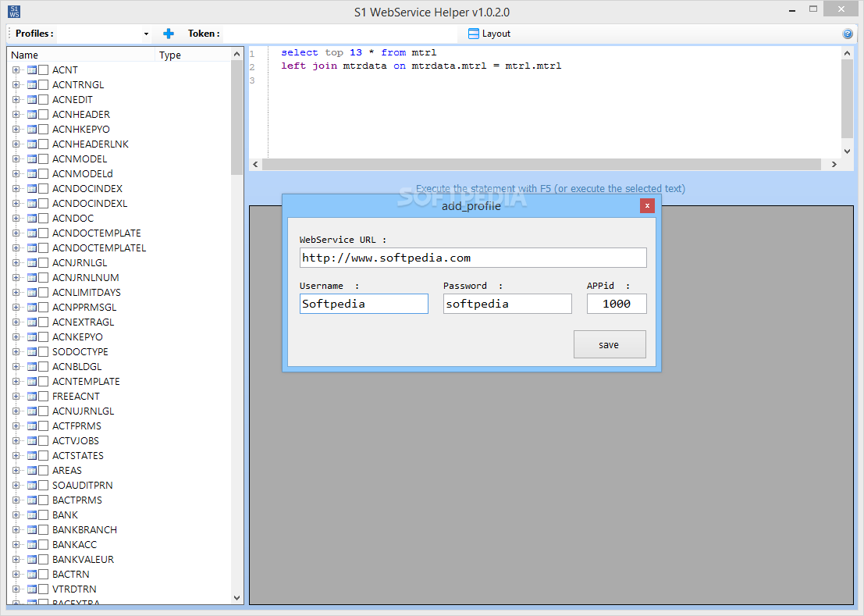The image size is (864, 616).
Task: Click the table icon beside ACNJRNLGL
Action: point(32,263)
